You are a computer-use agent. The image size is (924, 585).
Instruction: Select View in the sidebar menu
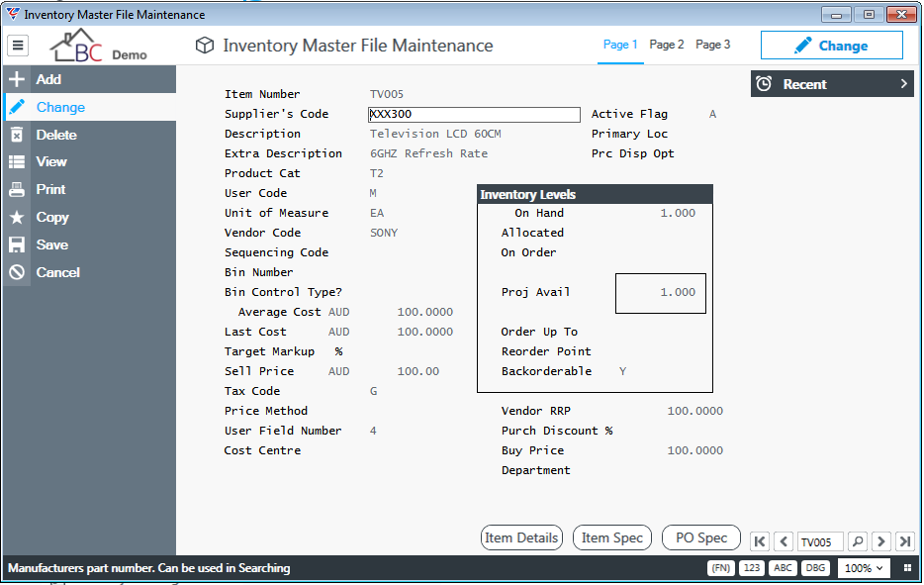pos(90,161)
